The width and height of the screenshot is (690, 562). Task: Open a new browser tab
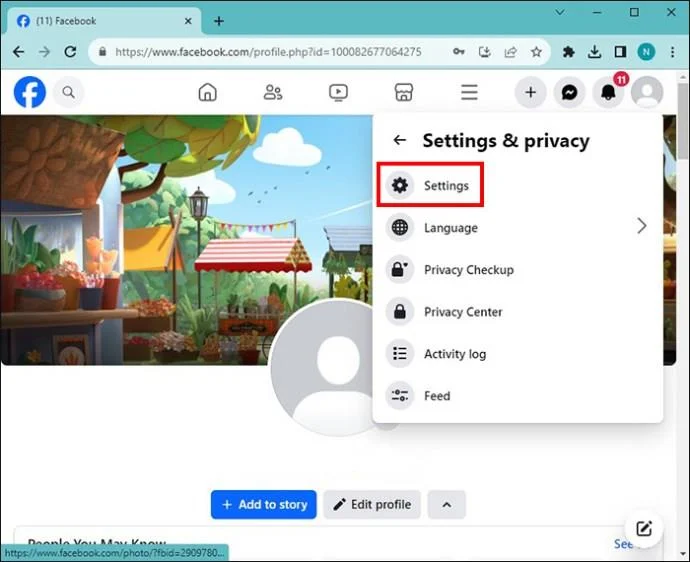pyautogui.click(x=219, y=21)
